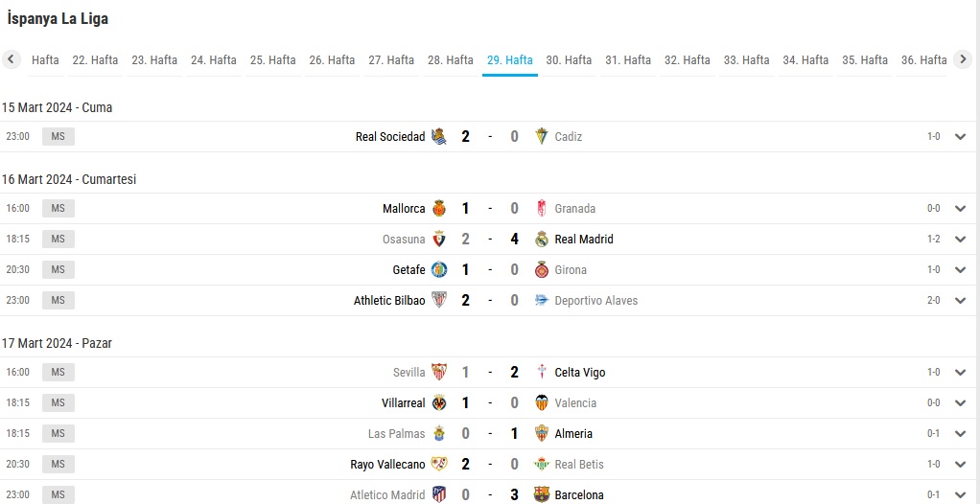This screenshot has height=504, width=980.
Task: Click MS status badge for Mallorca match
Action: click(58, 208)
